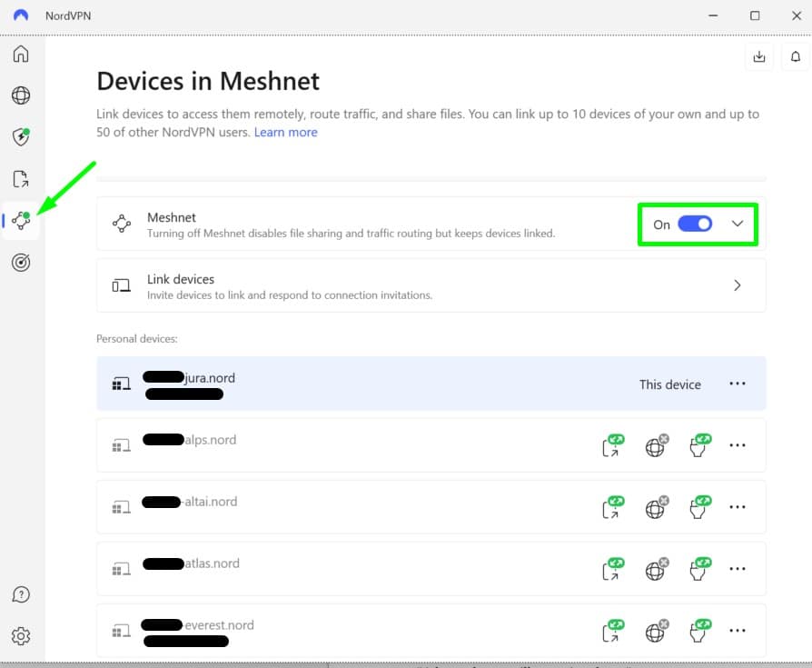This screenshot has height=668, width=812.
Task: Select the alps.nord device name
Action: 190,440
